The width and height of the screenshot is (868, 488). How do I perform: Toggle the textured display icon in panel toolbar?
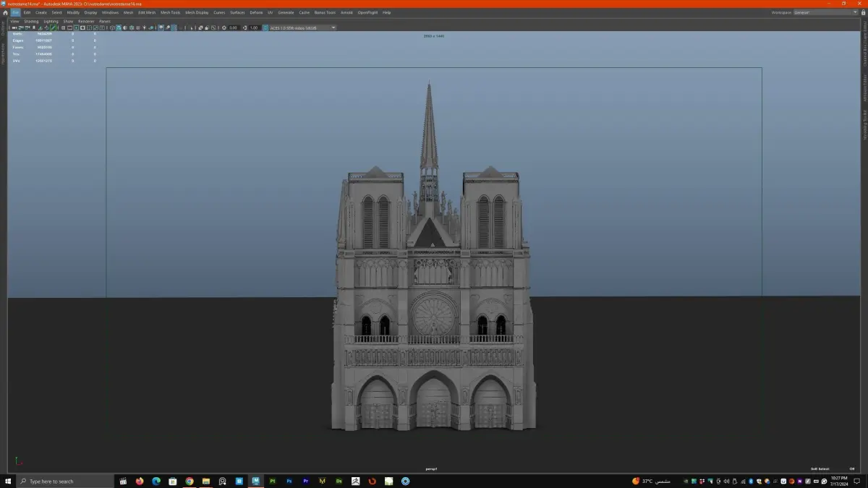137,27
